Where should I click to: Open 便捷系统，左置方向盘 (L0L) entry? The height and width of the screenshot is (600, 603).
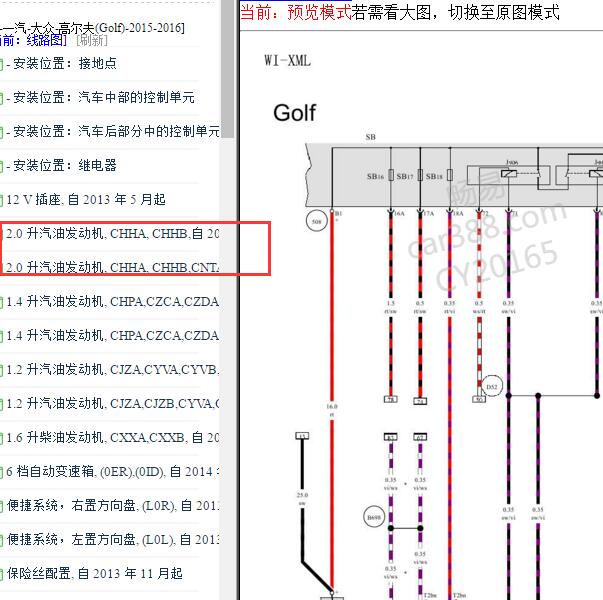pyautogui.click(x=112, y=540)
